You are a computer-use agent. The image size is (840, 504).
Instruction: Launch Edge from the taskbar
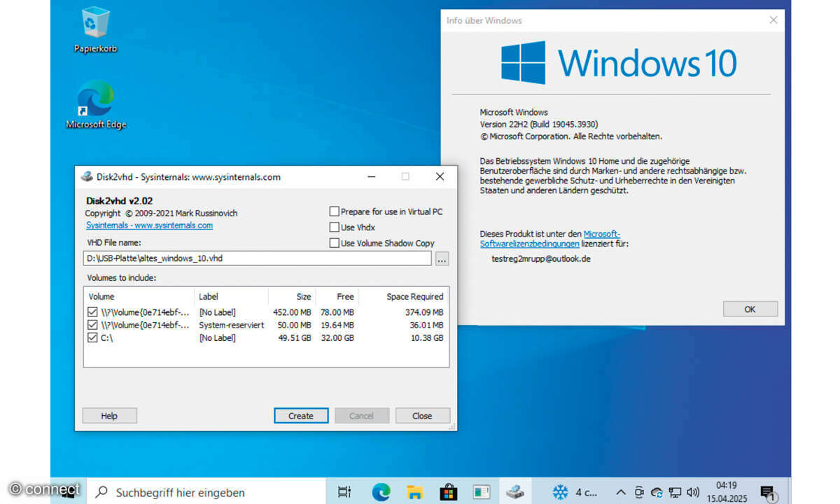click(x=381, y=492)
